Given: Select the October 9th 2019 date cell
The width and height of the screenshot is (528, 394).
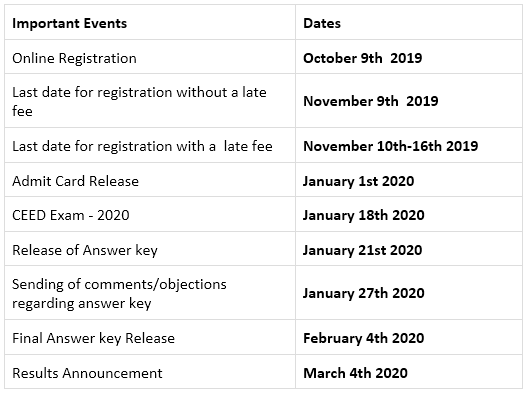Looking at the screenshot, I should point(362,58).
